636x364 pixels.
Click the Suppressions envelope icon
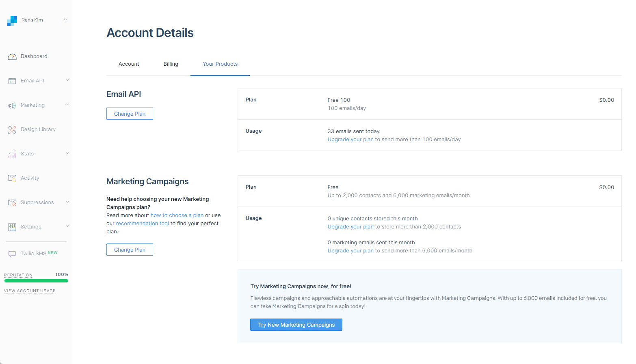click(12, 202)
